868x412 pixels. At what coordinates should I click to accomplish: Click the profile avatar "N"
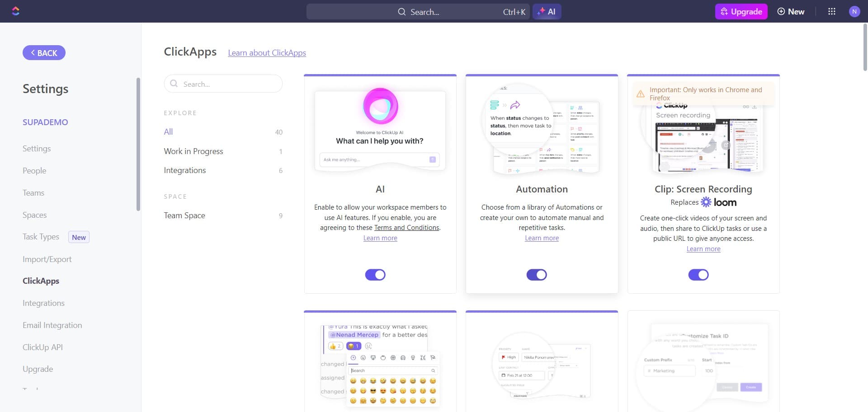pyautogui.click(x=854, y=11)
